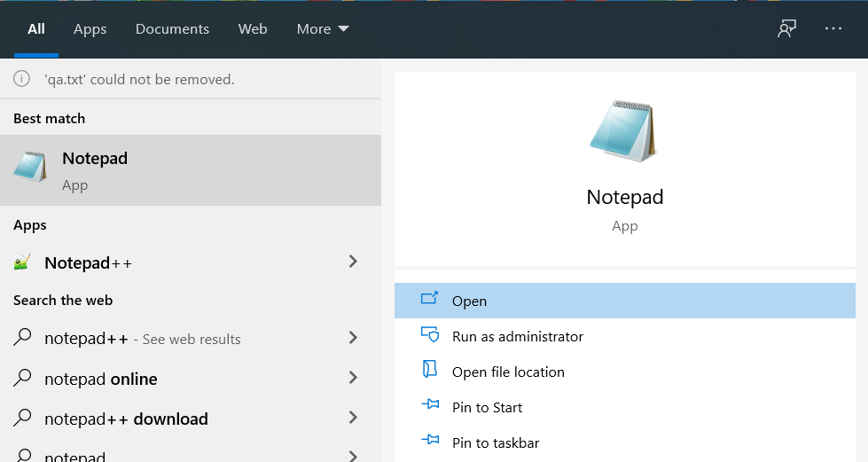Screen dimensions: 868x462
Task: Click search icon beside notepad++ download
Action: (x=22, y=418)
